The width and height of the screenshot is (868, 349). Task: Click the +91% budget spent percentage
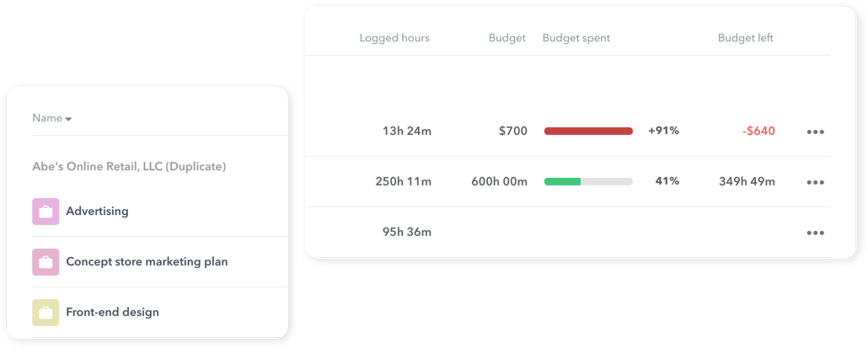[663, 132]
